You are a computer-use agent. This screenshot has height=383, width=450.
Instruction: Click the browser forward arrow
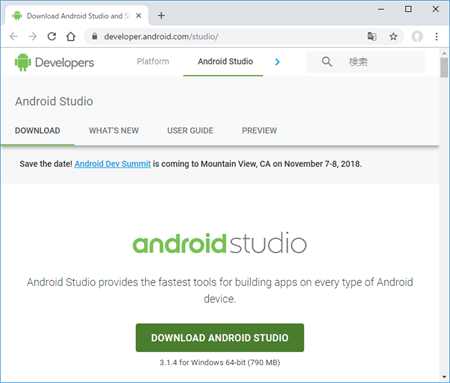33,36
